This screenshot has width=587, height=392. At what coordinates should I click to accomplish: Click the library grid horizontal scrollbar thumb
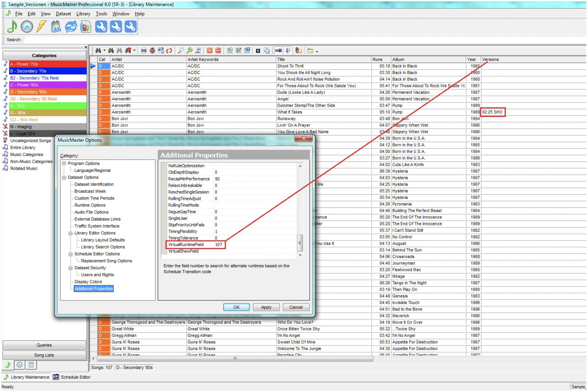[x=235, y=359]
